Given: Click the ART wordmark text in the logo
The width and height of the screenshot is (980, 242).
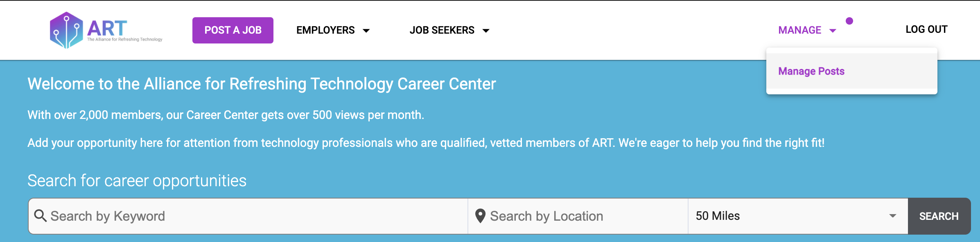Looking at the screenshot, I should 107,28.
